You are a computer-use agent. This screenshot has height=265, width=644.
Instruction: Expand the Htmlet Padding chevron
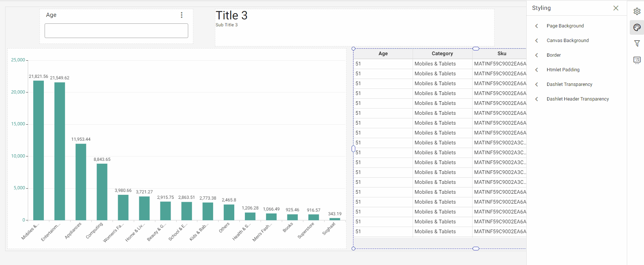pos(537,70)
